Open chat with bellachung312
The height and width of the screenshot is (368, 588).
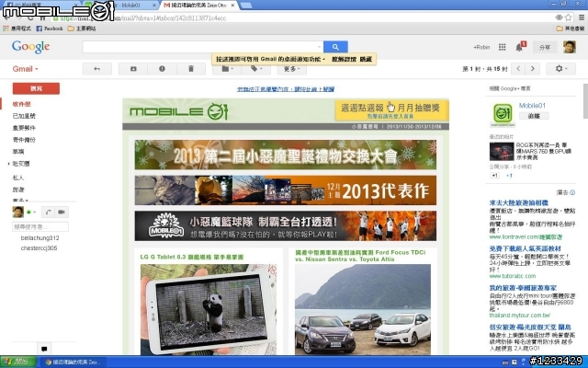(x=40, y=237)
